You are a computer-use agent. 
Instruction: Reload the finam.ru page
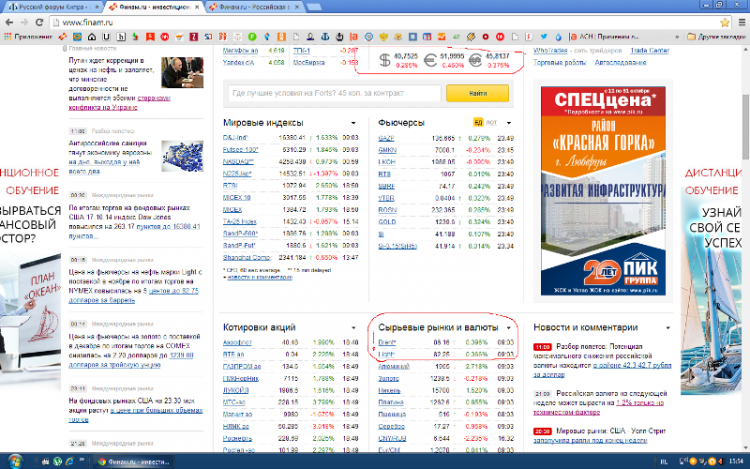tap(39, 22)
